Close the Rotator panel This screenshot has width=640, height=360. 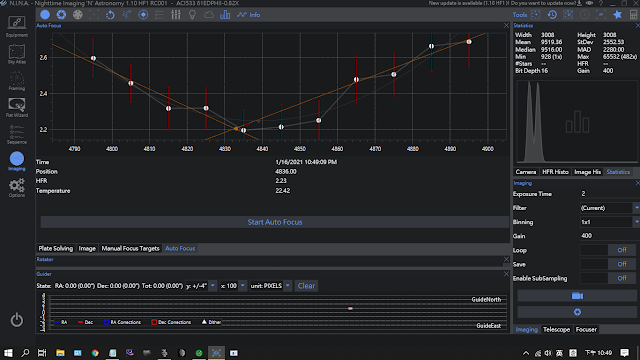click(x=506, y=259)
